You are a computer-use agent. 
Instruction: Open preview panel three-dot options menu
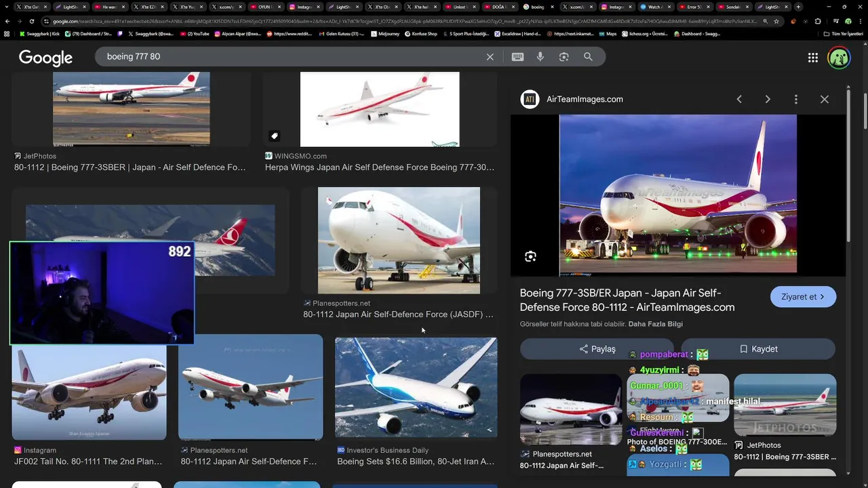click(796, 99)
